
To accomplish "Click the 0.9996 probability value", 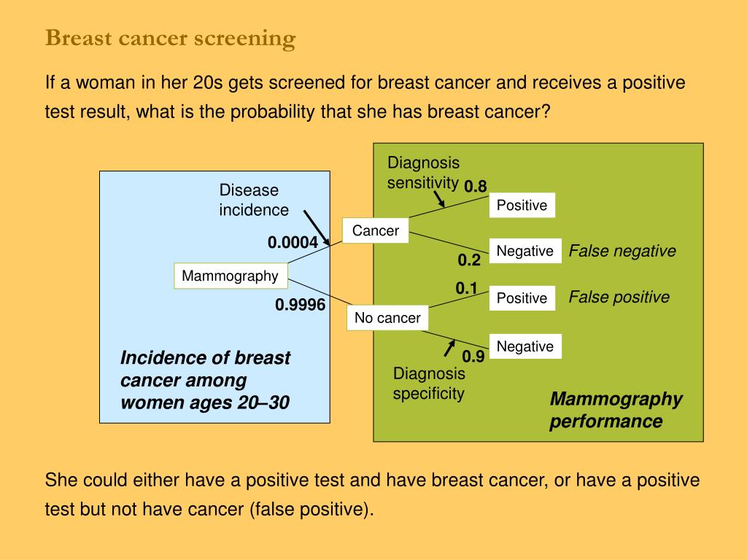I will click(300, 305).
